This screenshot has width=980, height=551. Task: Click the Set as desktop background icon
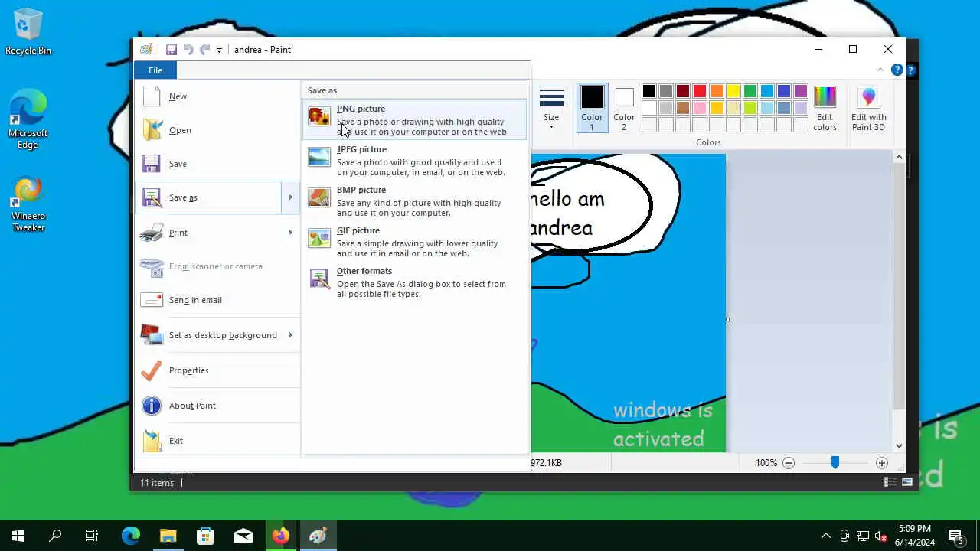(x=152, y=335)
